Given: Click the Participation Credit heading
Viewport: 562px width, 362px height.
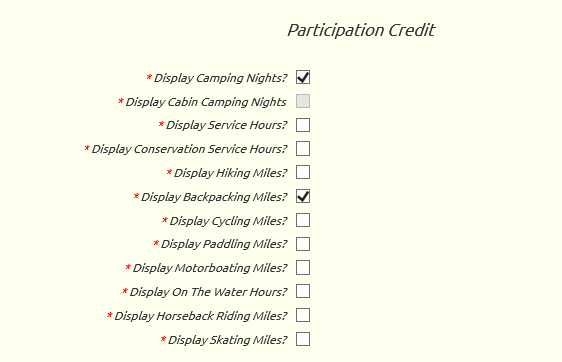Looking at the screenshot, I should [x=361, y=30].
